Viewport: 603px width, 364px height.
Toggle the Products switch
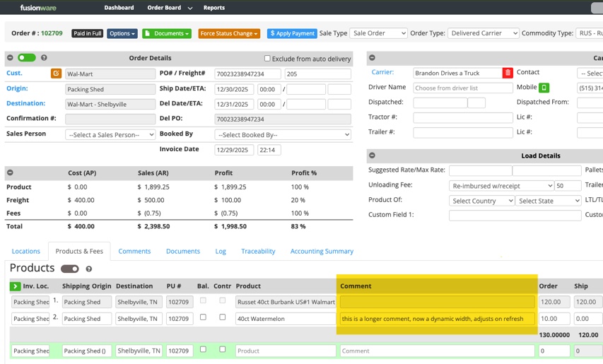(70, 269)
